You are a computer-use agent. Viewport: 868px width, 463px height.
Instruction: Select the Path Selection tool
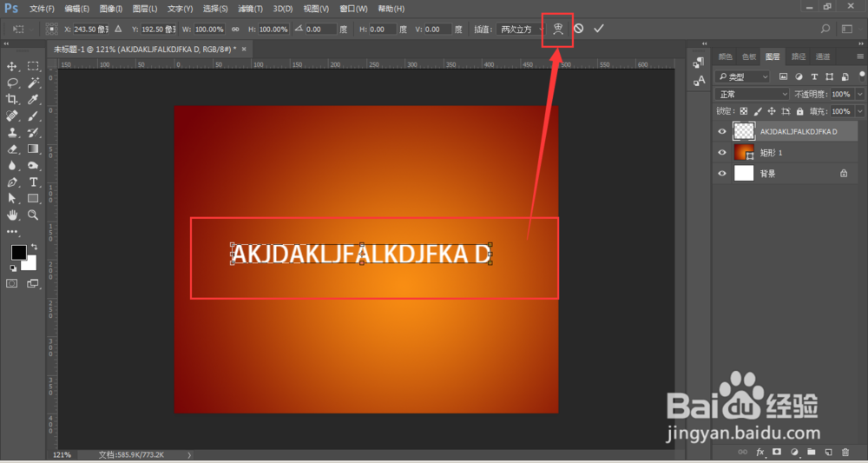click(x=11, y=198)
